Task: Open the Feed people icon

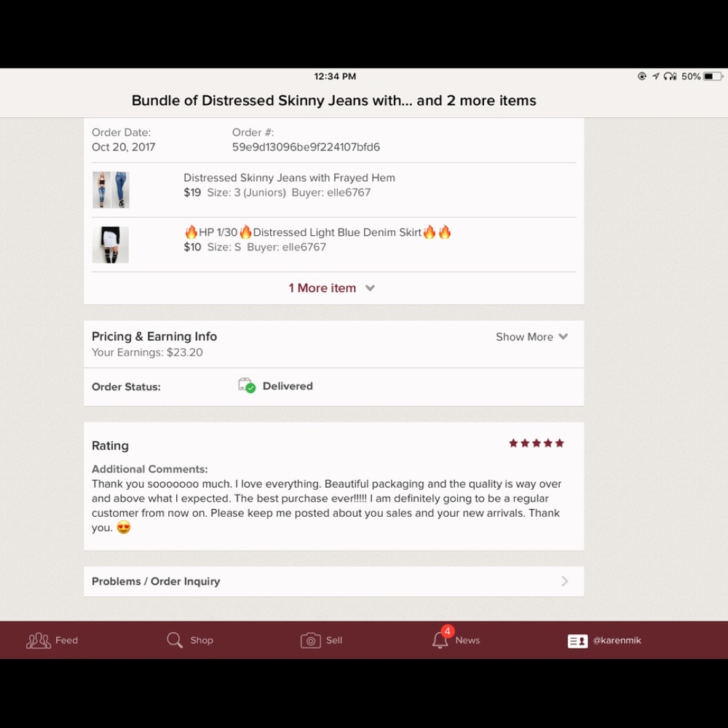Action: pos(39,640)
